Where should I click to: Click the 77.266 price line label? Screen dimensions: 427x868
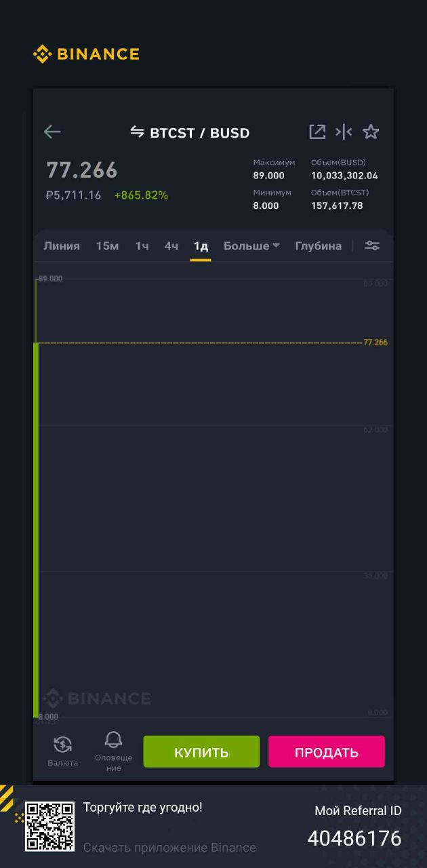coord(375,342)
